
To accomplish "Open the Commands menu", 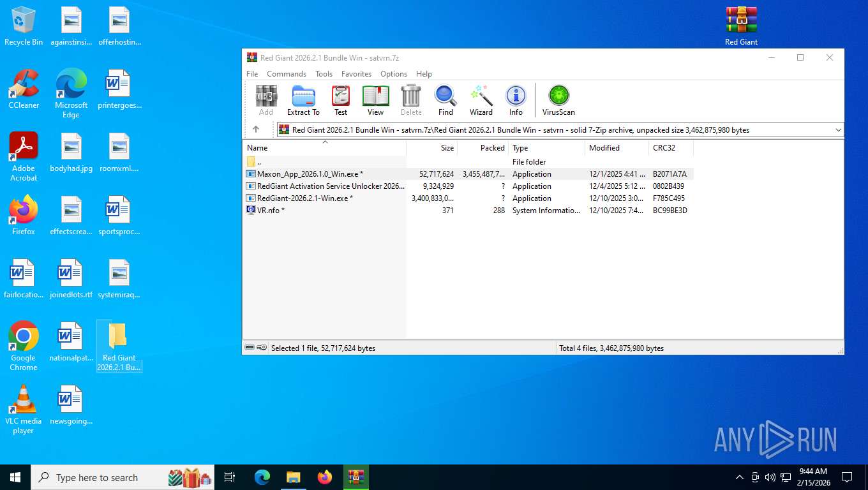I will tap(287, 74).
